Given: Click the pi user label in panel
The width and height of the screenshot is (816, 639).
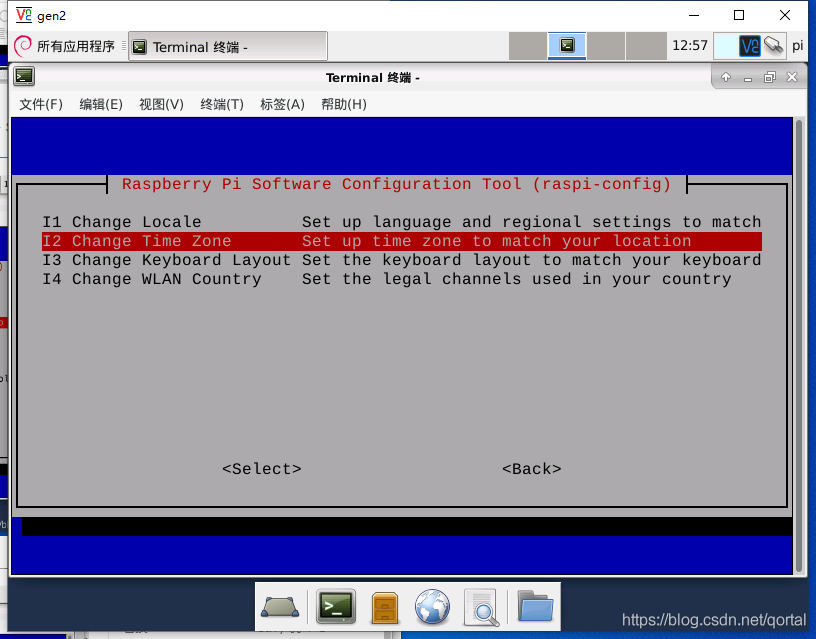Looking at the screenshot, I should coord(798,46).
